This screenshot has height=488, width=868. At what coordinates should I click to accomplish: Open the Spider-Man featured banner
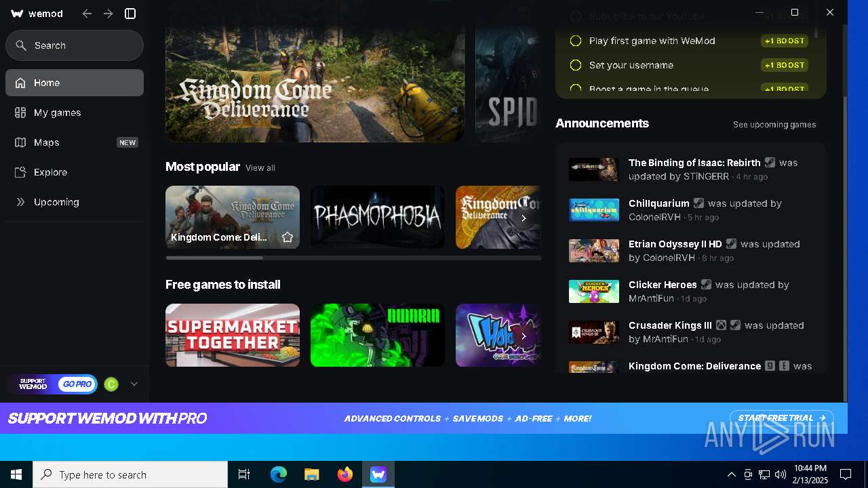507,84
